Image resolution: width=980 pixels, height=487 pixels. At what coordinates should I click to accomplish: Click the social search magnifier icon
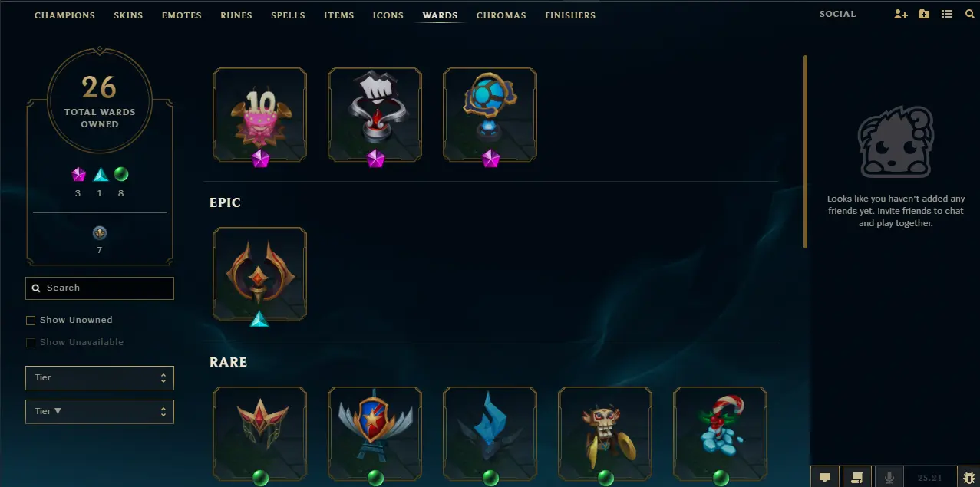coord(970,15)
